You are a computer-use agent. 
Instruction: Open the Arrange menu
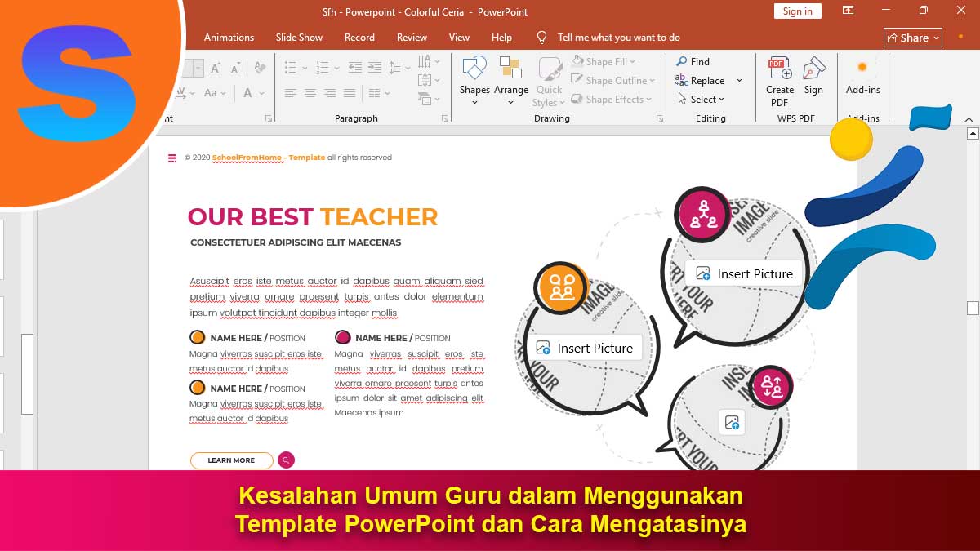click(511, 80)
